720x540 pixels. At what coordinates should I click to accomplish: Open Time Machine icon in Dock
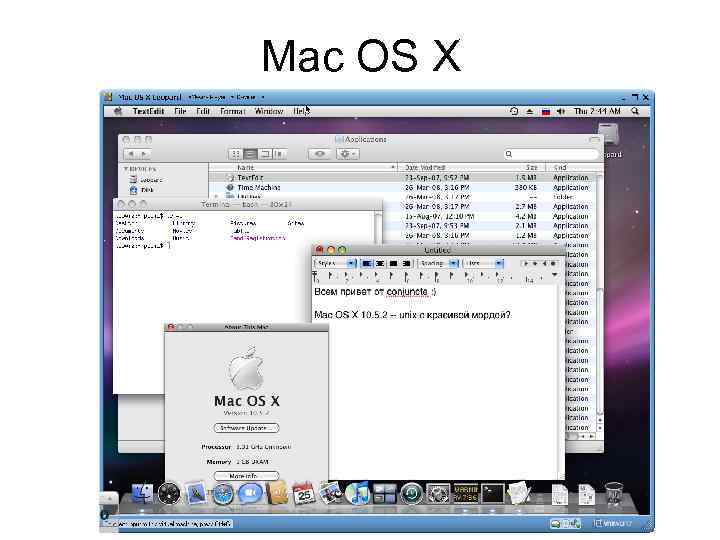[411, 494]
